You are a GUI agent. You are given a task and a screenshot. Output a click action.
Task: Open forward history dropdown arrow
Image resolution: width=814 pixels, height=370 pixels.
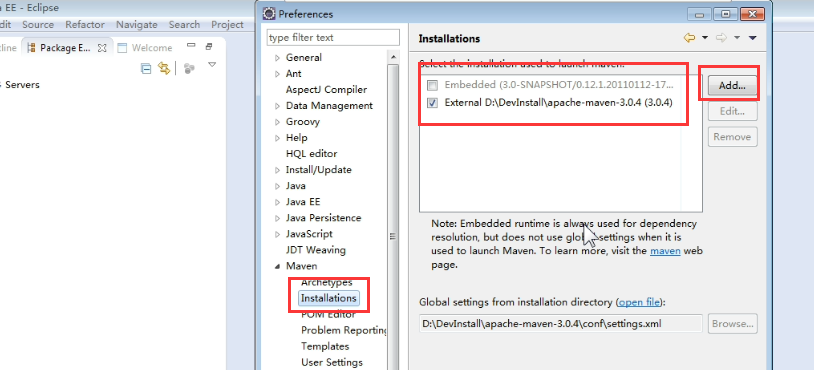point(736,38)
